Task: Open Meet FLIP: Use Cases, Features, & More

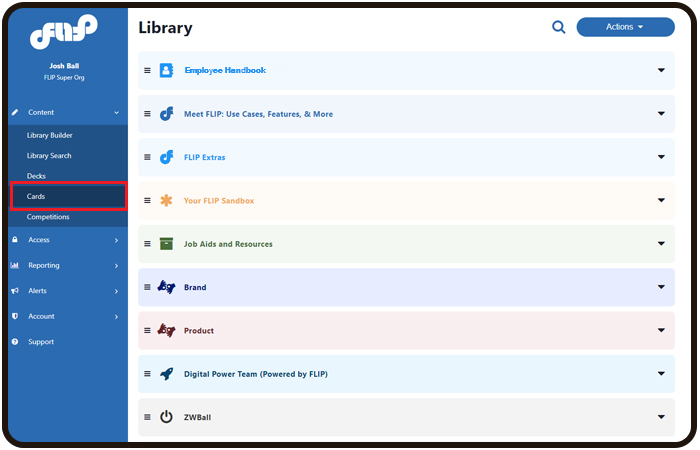Action: pos(258,114)
